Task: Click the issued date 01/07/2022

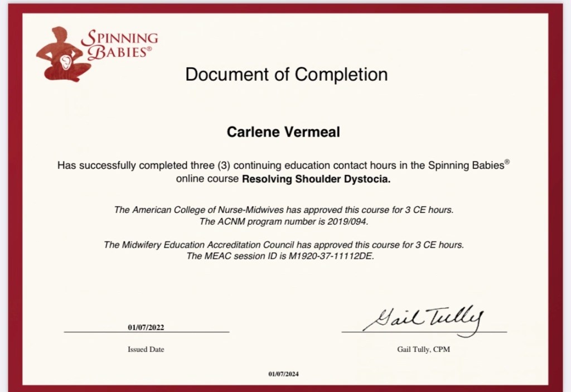Action: 146,327
